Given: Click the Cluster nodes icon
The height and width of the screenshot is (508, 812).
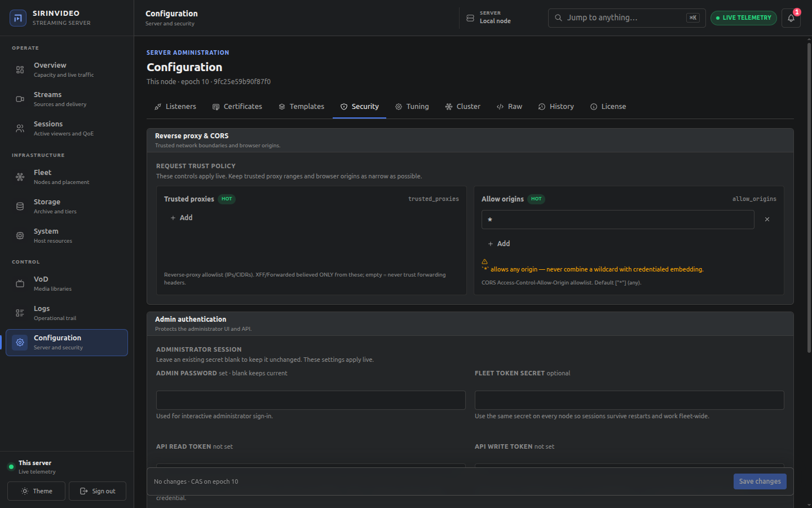Looking at the screenshot, I should (449, 107).
